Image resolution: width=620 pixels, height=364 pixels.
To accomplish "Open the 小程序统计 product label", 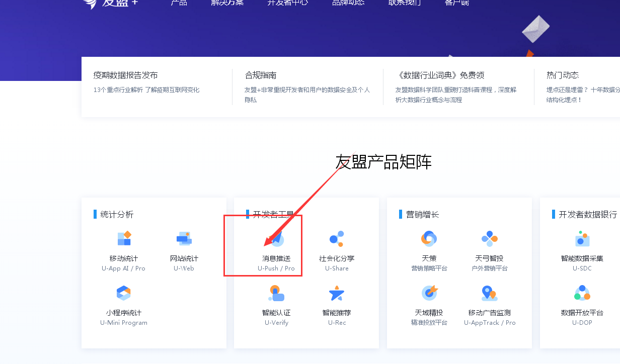I will [124, 313].
